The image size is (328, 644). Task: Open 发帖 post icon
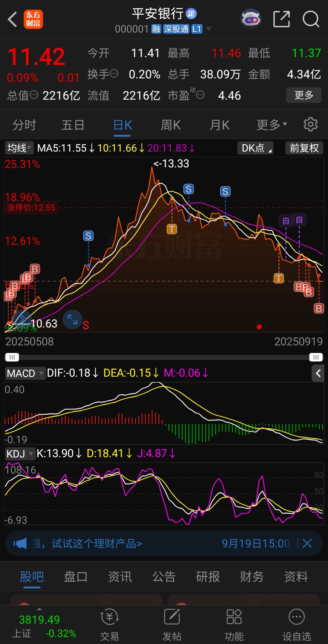coord(172,625)
